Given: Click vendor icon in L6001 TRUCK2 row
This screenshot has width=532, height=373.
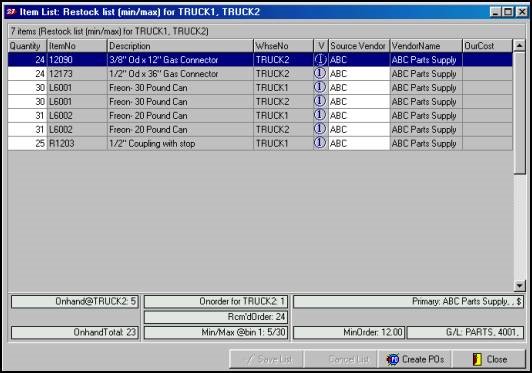Looking at the screenshot, I should 320,101.
